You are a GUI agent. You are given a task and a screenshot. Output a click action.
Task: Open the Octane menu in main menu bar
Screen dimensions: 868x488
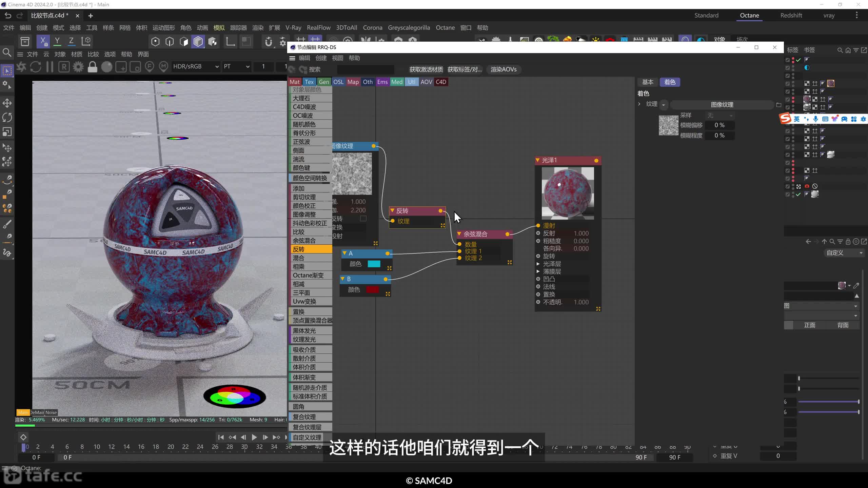[x=445, y=28]
